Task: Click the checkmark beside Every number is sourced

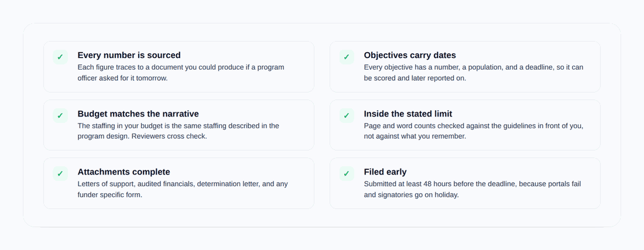Action: [x=60, y=57]
